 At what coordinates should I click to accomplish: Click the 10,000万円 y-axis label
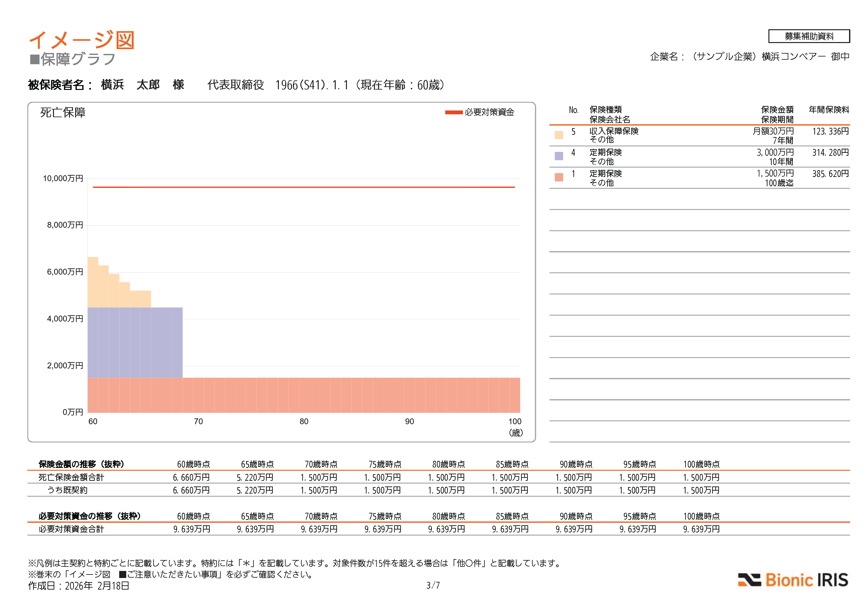coord(63,179)
